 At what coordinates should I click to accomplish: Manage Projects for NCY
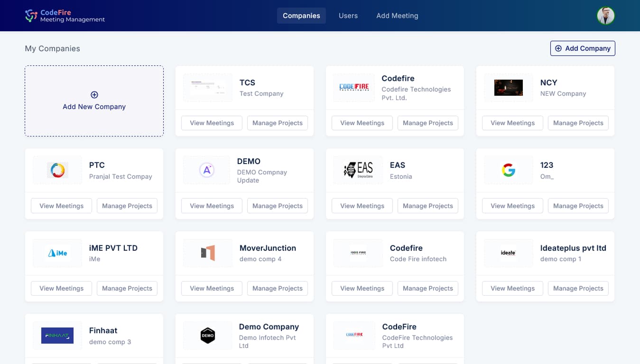[578, 123]
